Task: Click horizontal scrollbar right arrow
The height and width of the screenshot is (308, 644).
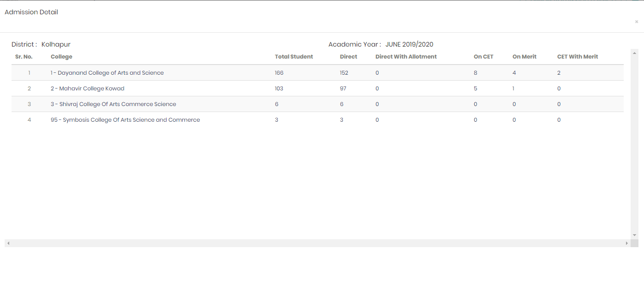Action: coord(626,243)
